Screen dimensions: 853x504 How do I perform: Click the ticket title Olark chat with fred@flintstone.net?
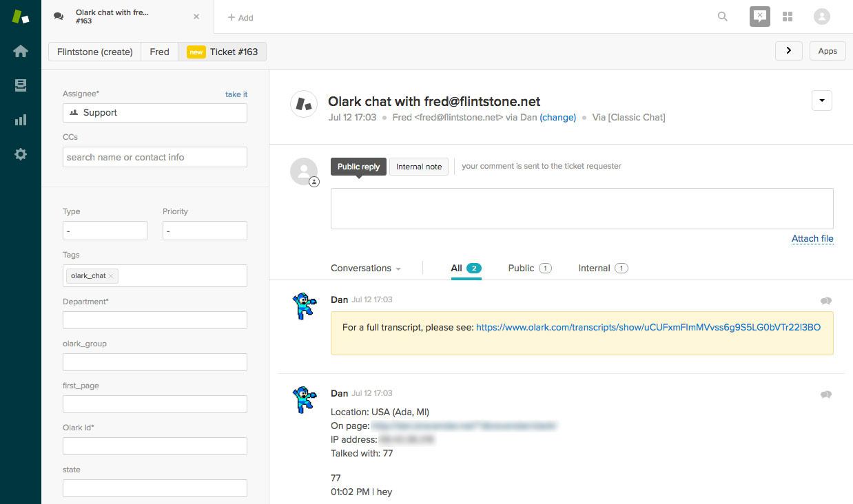coord(434,102)
